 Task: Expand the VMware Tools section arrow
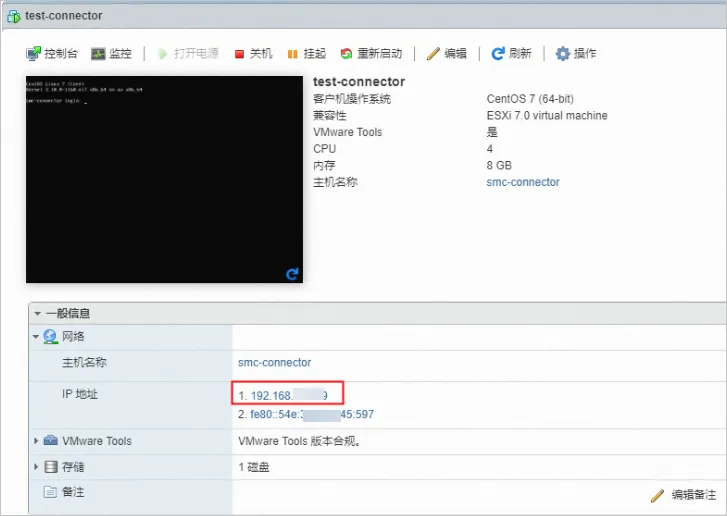point(36,440)
